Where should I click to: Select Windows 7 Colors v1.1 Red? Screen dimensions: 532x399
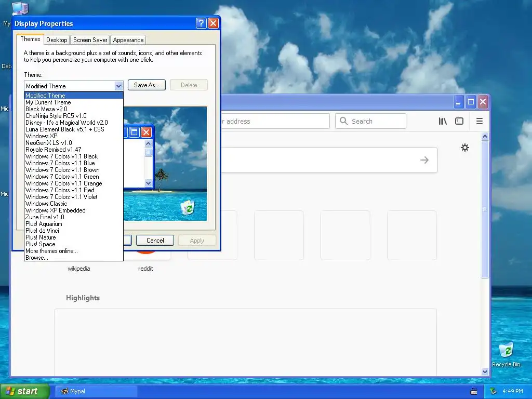coord(74,190)
